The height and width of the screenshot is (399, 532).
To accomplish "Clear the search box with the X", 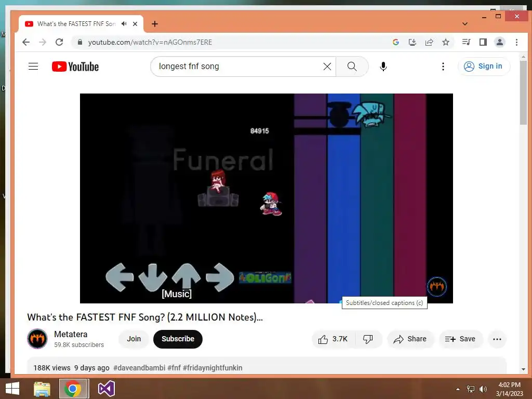I will coord(327,66).
